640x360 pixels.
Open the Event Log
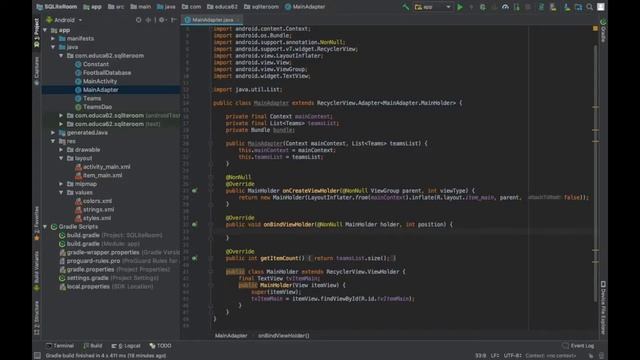(x=578, y=346)
